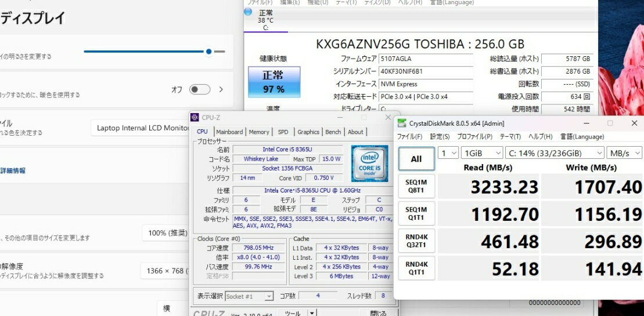The image size is (644, 316).
Task: Switch to the Mainboard tab in CPU-Z
Action: [229, 132]
